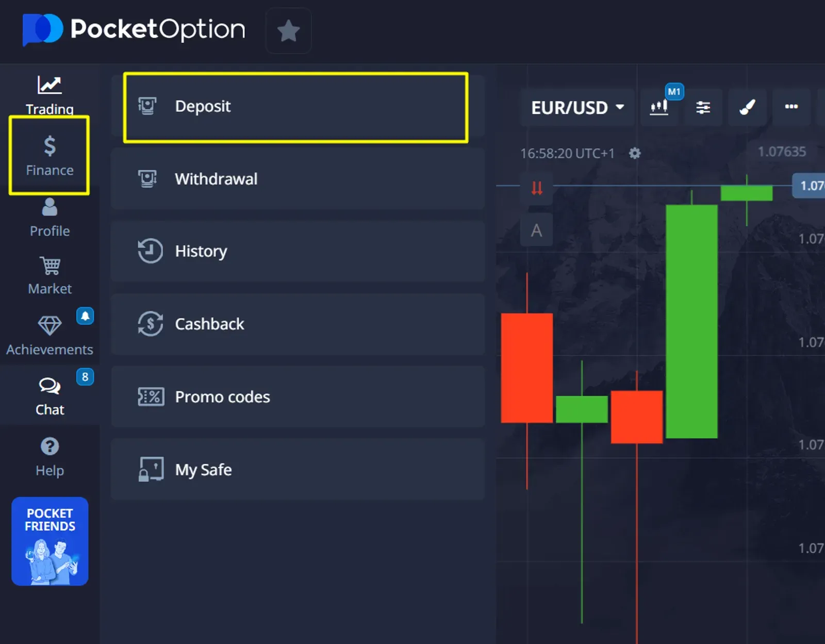The width and height of the screenshot is (825, 644).
Task: Toggle the A autoscale chart button
Action: tap(536, 230)
